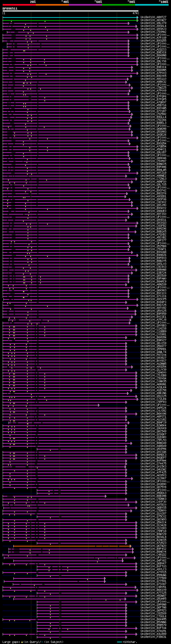Open hit UniRef100_Q5VS25
This screenshot has width=171, height=644.
tap(153, 311)
